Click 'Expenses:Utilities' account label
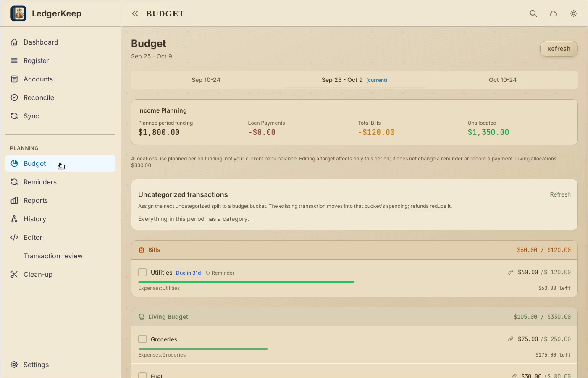 pos(159,288)
